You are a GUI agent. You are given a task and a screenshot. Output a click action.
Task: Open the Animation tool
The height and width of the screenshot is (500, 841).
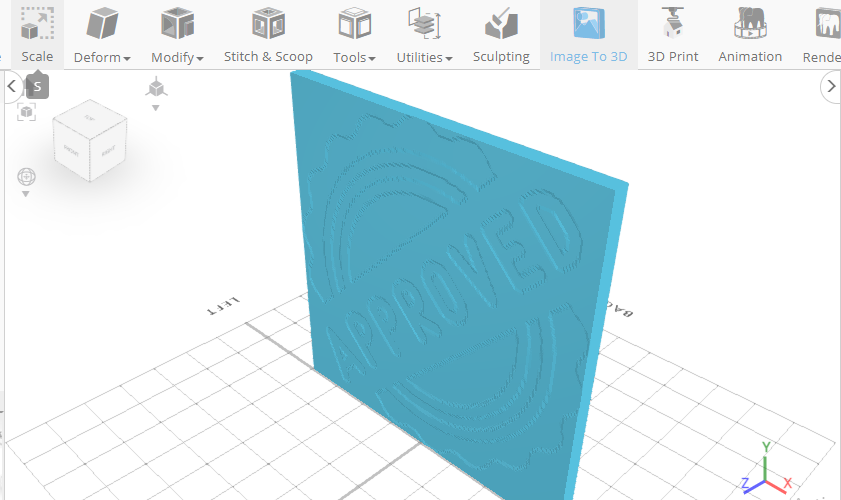(x=750, y=34)
